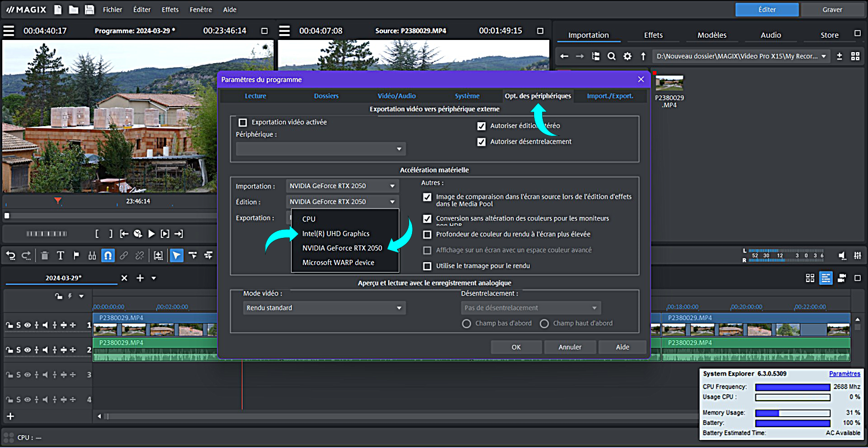Open the Effets tab in media pool
The width and height of the screenshot is (868, 448).
coord(653,35)
